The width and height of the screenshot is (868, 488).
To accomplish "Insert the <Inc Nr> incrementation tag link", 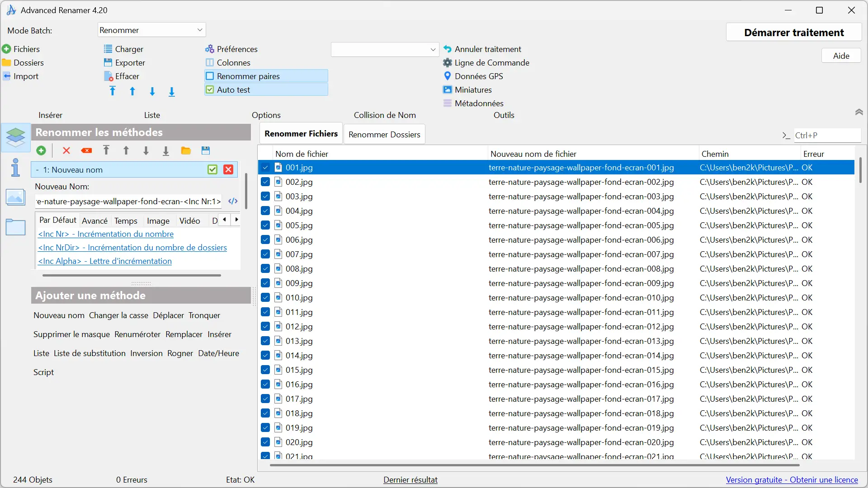I will (x=106, y=234).
